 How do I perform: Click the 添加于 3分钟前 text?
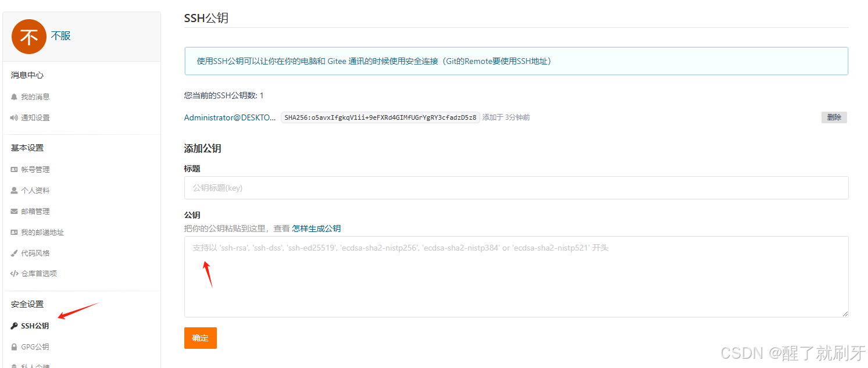pos(506,117)
